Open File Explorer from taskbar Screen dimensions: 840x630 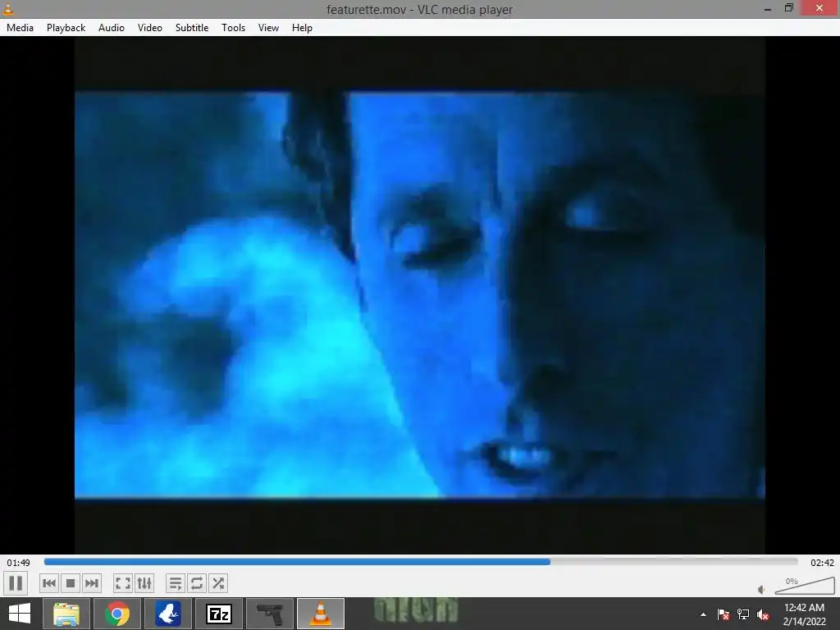click(x=66, y=614)
